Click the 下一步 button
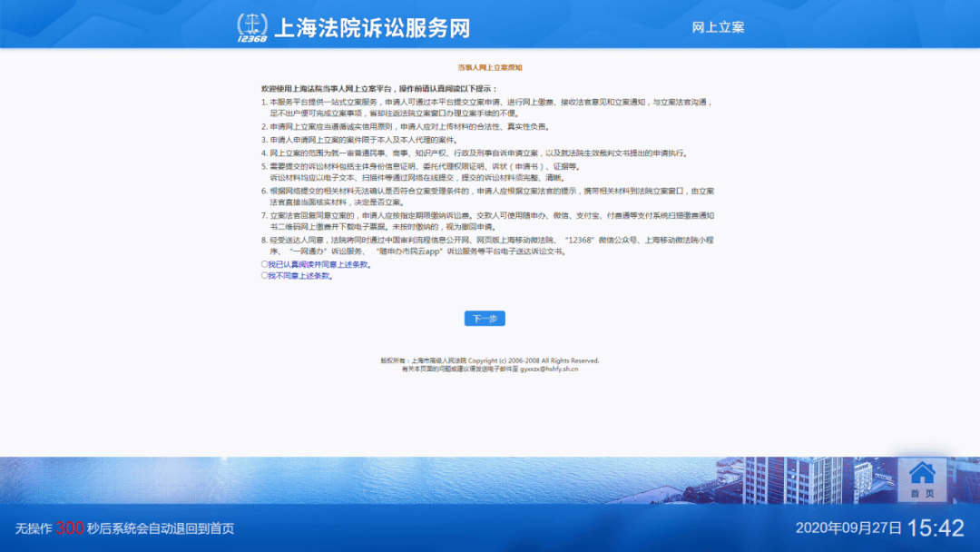This screenshot has height=552, width=980. (485, 318)
